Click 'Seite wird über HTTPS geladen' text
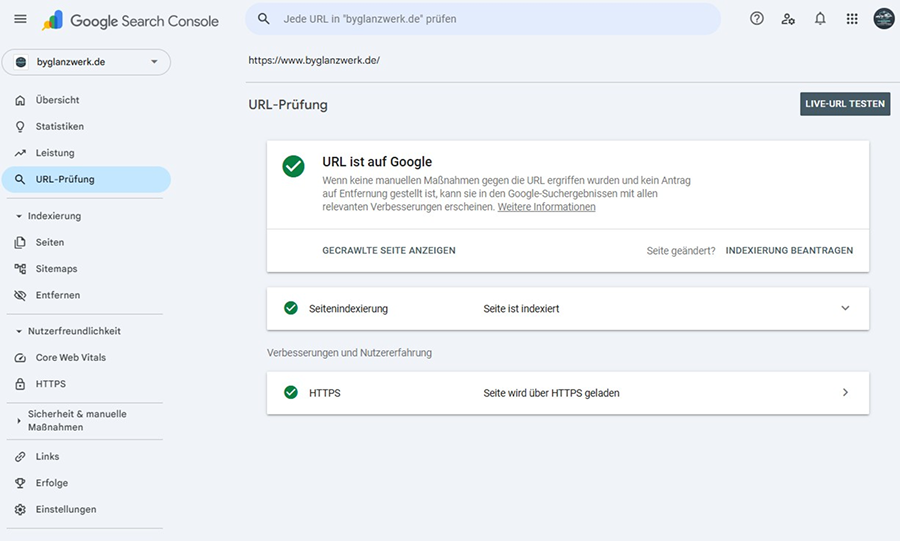The image size is (900, 541). 551,393
